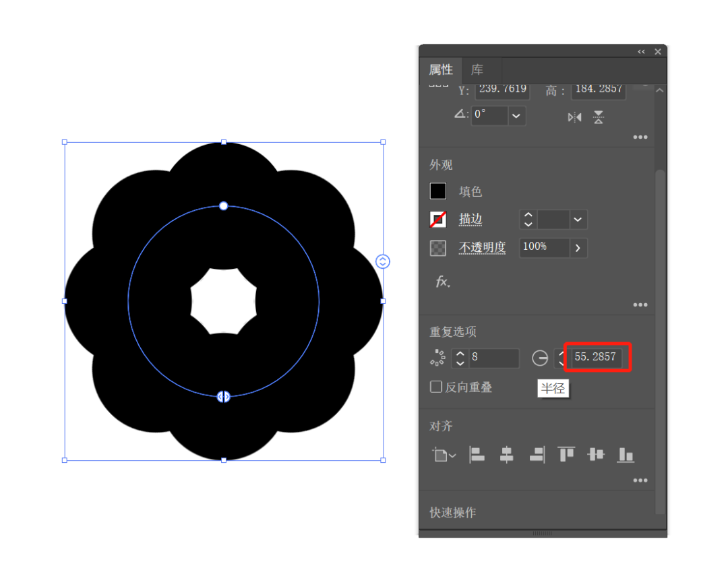Open more transform options ellipsis
This screenshot has height=576, width=728.
(x=640, y=137)
